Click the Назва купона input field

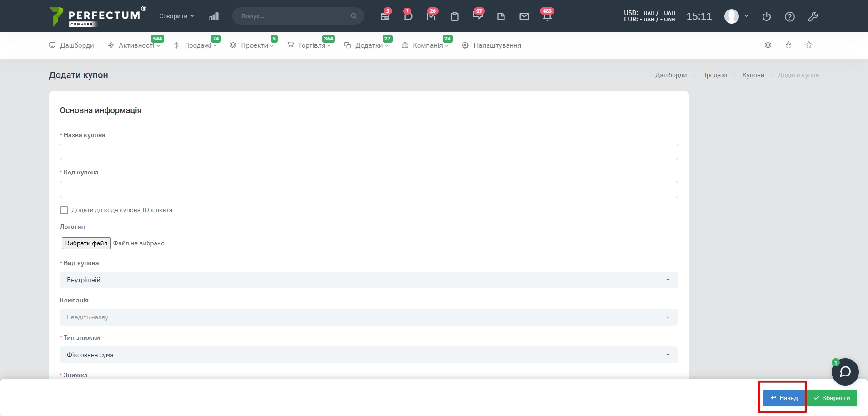coord(369,152)
